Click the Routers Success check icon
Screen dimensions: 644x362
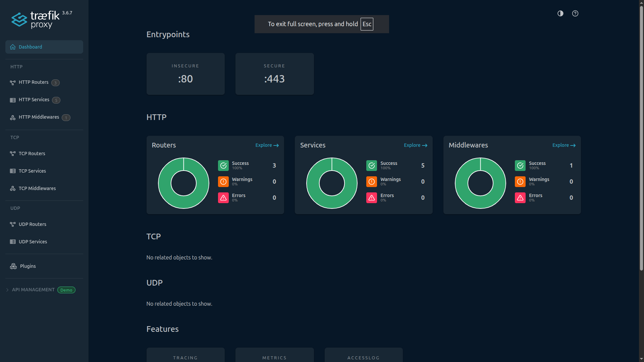(223, 165)
